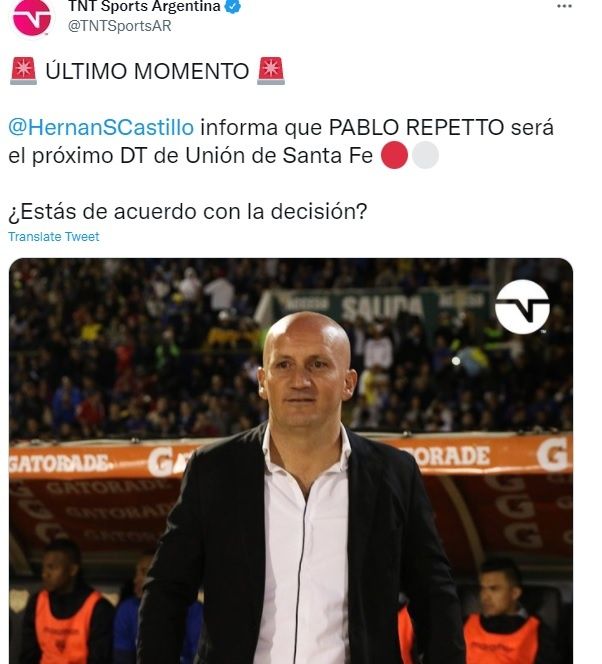Screen dimensions: 602x664
Task: Click the question ¿Estás de acuerdo con la decisión?
Action: (188, 212)
